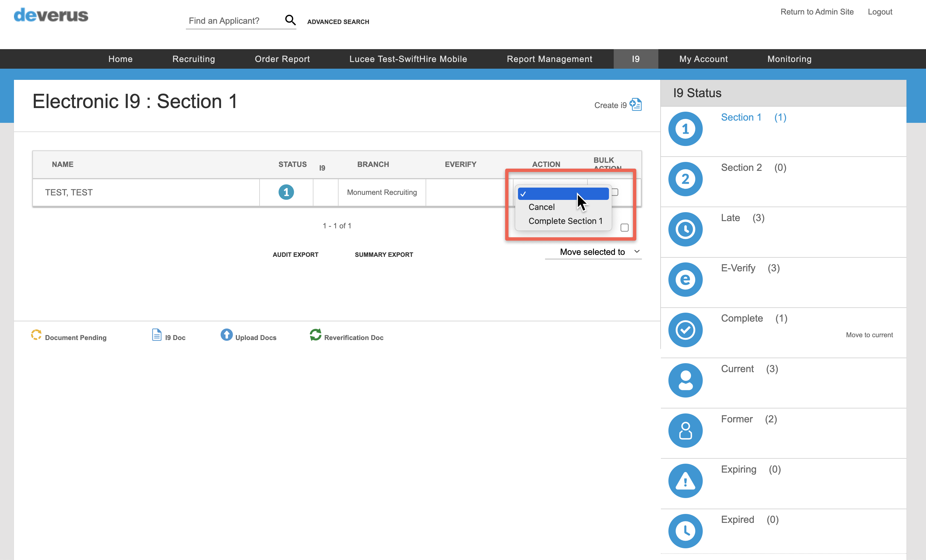
Task: Click the Section 1 status circle icon
Action: pos(685,129)
